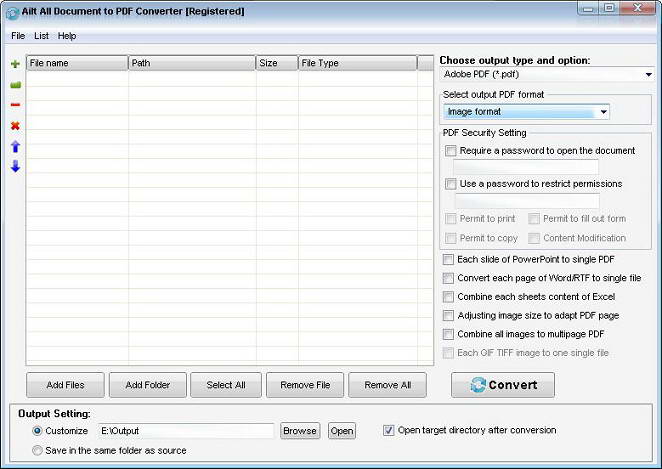Viewport: 662px width, 469px height.
Task: Click the Convert button with refresh icon
Action: coord(502,385)
